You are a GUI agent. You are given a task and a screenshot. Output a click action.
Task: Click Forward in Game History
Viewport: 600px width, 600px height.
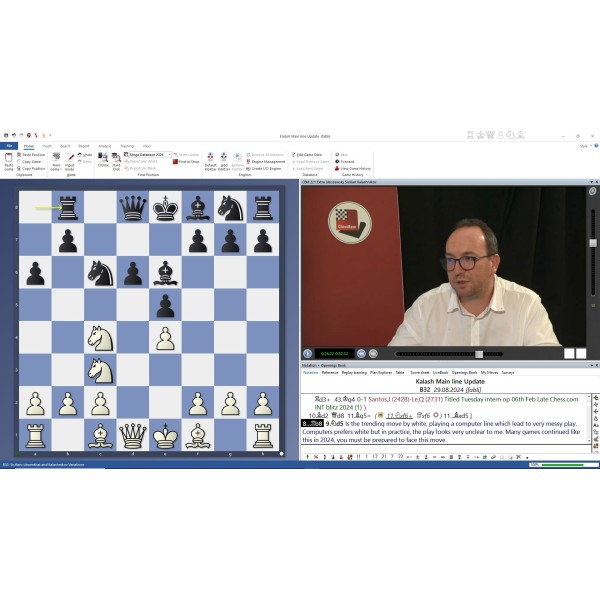point(345,161)
